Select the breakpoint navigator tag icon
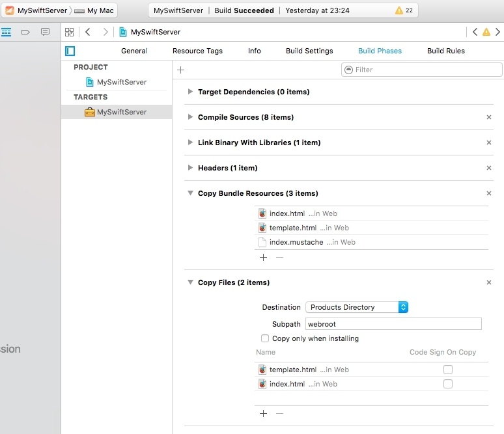The height and width of the screenshot is (434, 504). click(x=25, y=32)
